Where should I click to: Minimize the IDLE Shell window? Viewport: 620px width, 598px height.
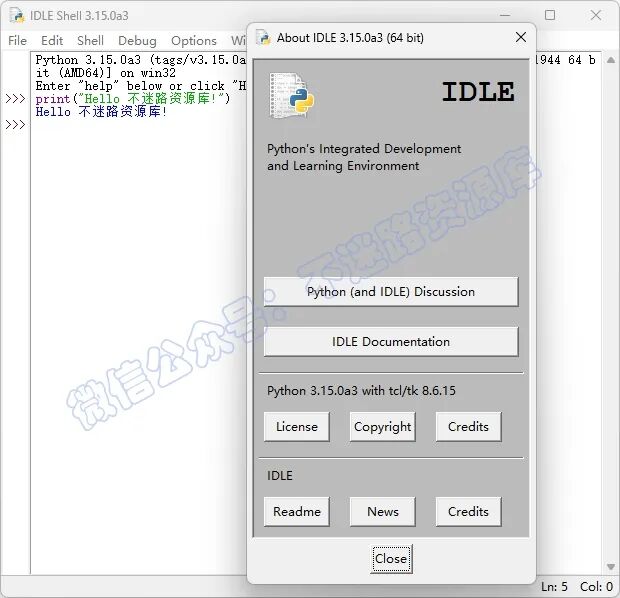click(505, 15)
